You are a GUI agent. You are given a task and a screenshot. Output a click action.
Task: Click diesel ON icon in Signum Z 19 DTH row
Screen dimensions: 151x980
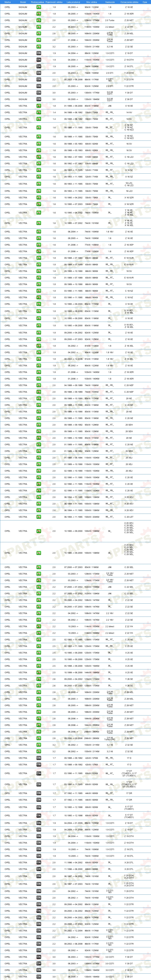click(x=39, y=60)
